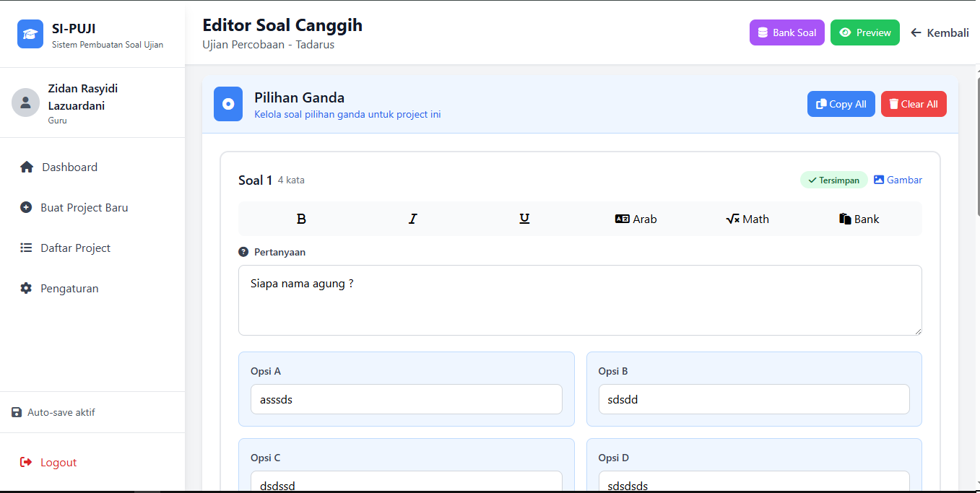Preview the exam with Preview button
Image resolution: width=980 pixels, height=493 pixels.
click(x=864, y=32)
